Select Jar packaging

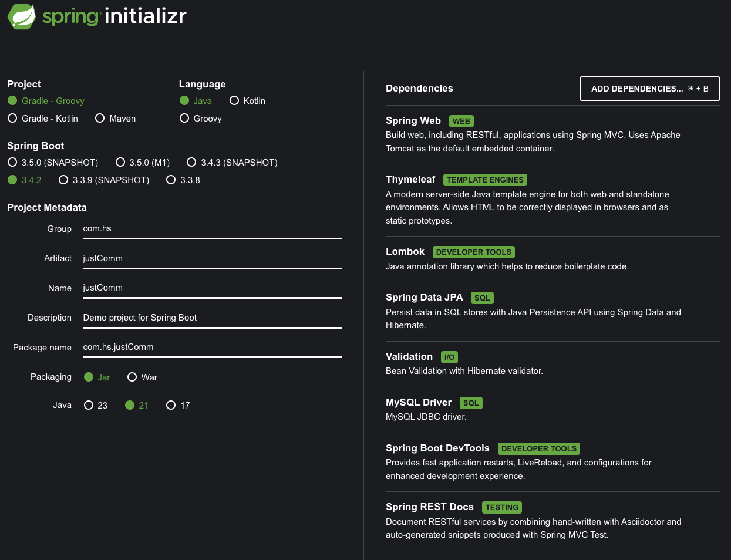pyautogui.click(x=97, y=377)
